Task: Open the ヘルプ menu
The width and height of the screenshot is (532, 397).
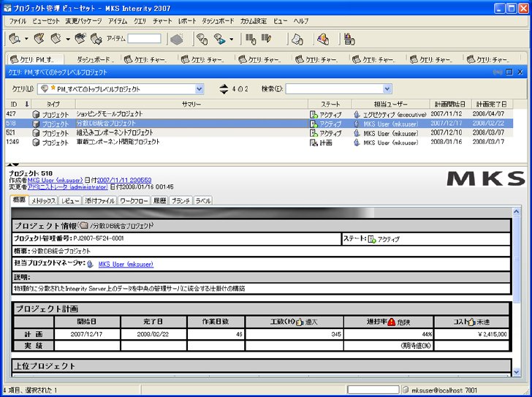Action: (301, 21)
